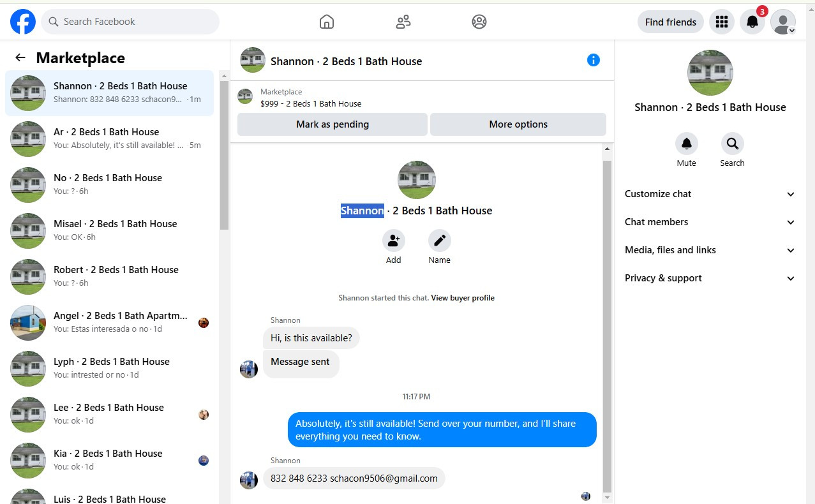
Task: Expand Media, files and links section
Action: click(x=710, y=250)
